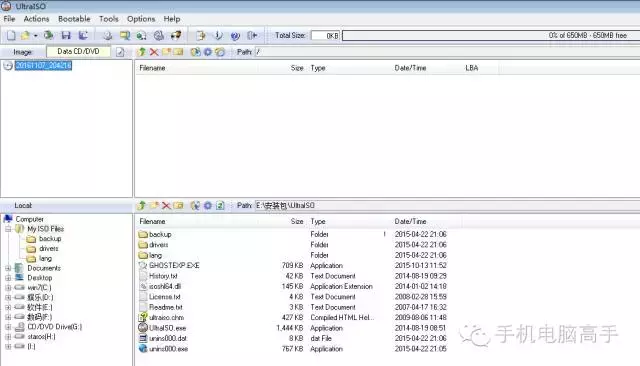Click the disc Extract icon in Image toolbar
Viewport: 640px width, 366px height.
(196, 52)
